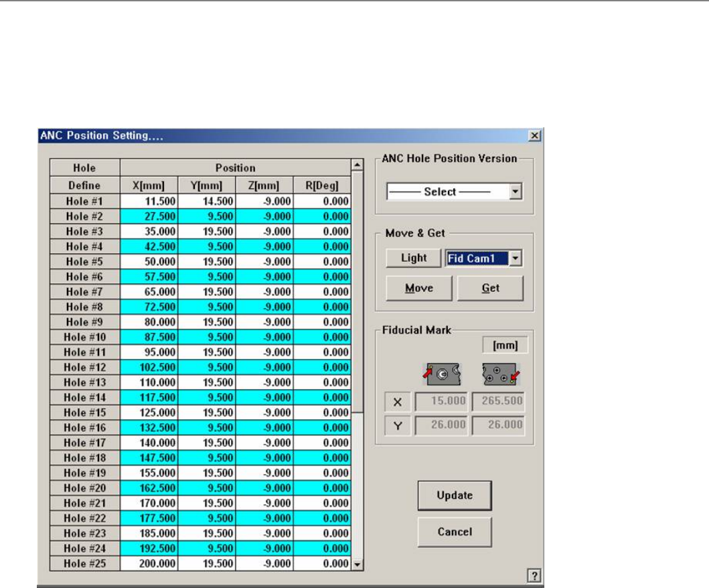Open the ANC Hole Position Version dropdown
This screenshot has height=588, width=709.
click(x=516, y=192)
